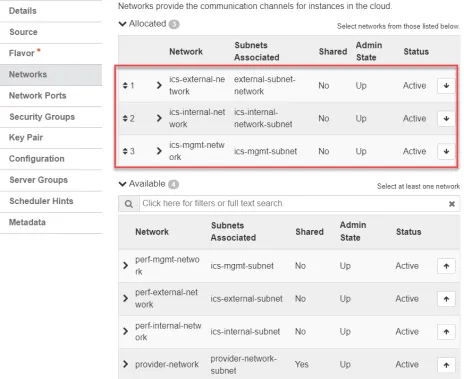Click the ics-mgmt-network name cell
Image resolution: width=464 pixels, height=379 pixels.
click(197, 151)
